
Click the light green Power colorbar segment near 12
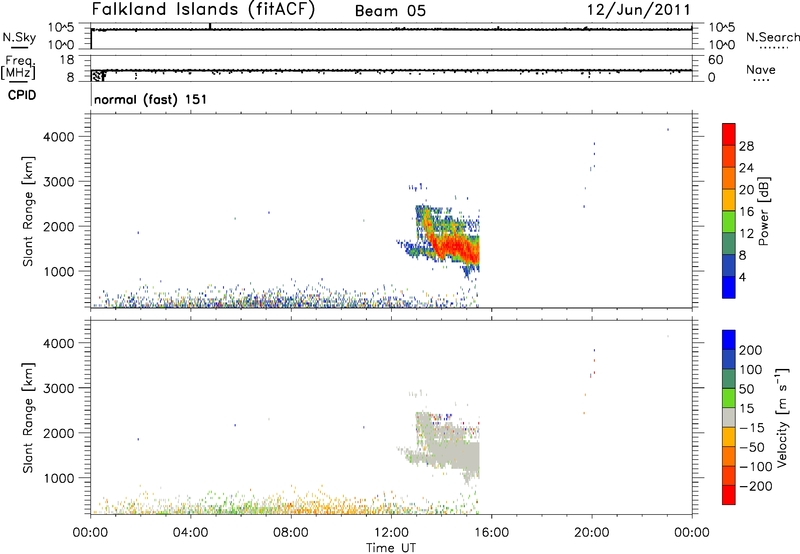pos(729,221)
